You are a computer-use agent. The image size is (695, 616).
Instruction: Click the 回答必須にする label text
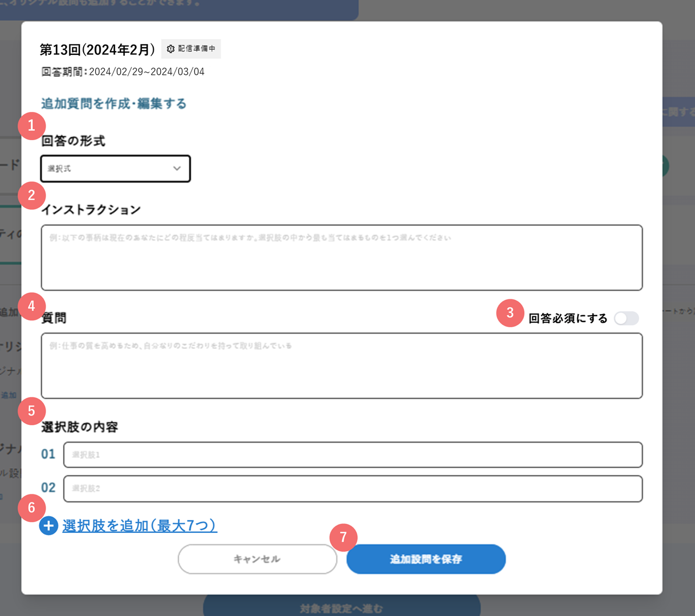[x=568, y=318]
